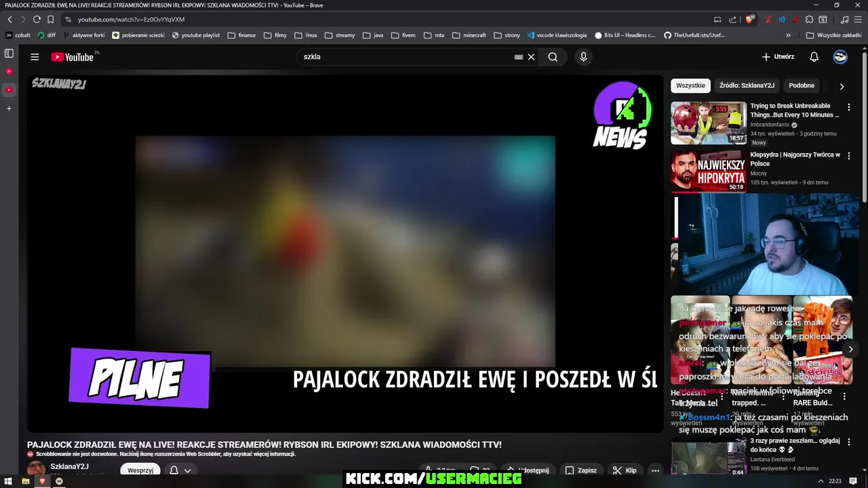Open the TheUsefulLists GitHub bookmark
The image size is (868, 488).
point(694,35)
